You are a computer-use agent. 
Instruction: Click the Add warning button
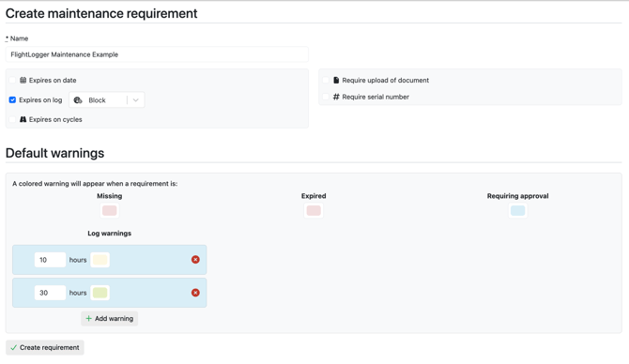point(110,318)
